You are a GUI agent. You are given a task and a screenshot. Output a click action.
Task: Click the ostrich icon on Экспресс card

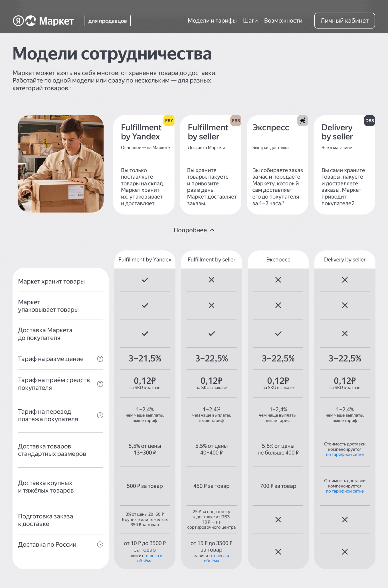[x=303, y=121]
